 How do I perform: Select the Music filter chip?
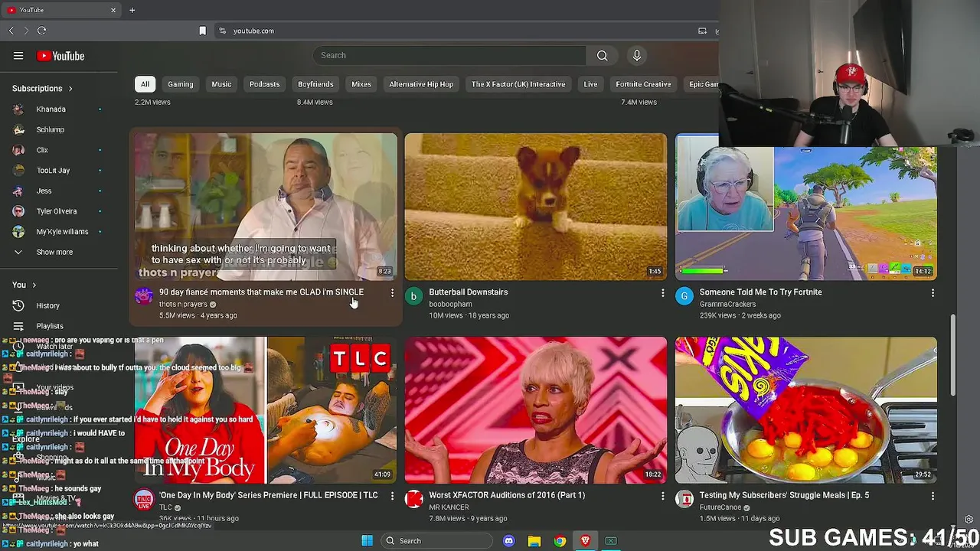(x=221, y=84)
